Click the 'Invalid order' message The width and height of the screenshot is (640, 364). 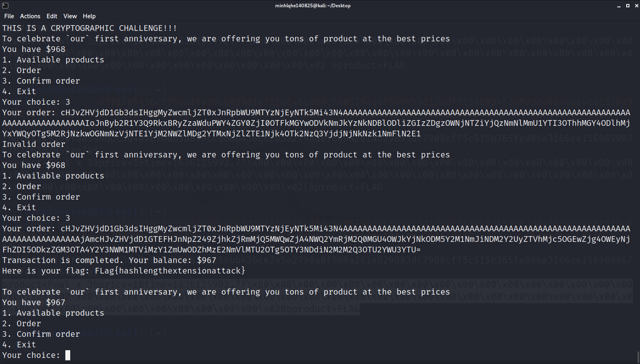[x=33, y=144]
